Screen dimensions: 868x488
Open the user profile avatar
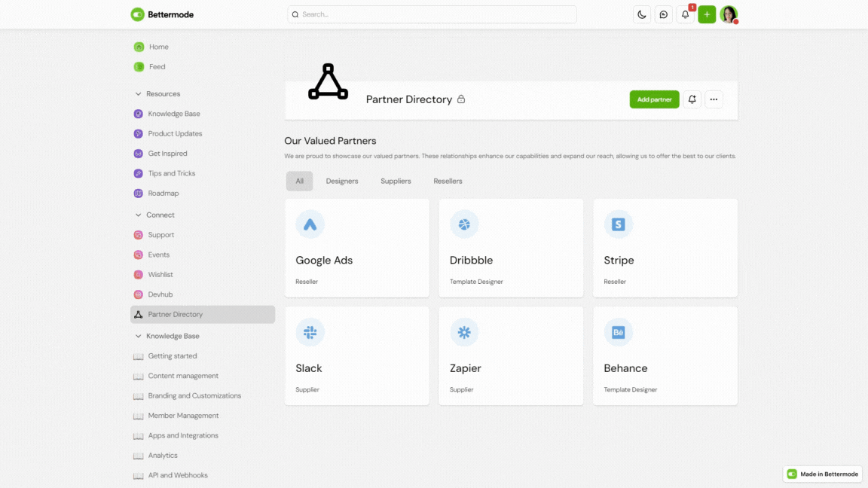729,14
